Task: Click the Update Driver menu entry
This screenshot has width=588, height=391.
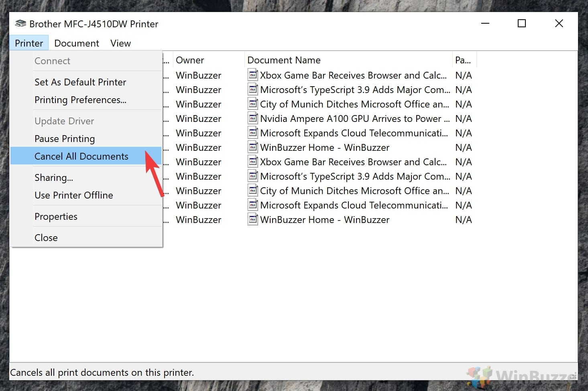Action: (86, 121)
